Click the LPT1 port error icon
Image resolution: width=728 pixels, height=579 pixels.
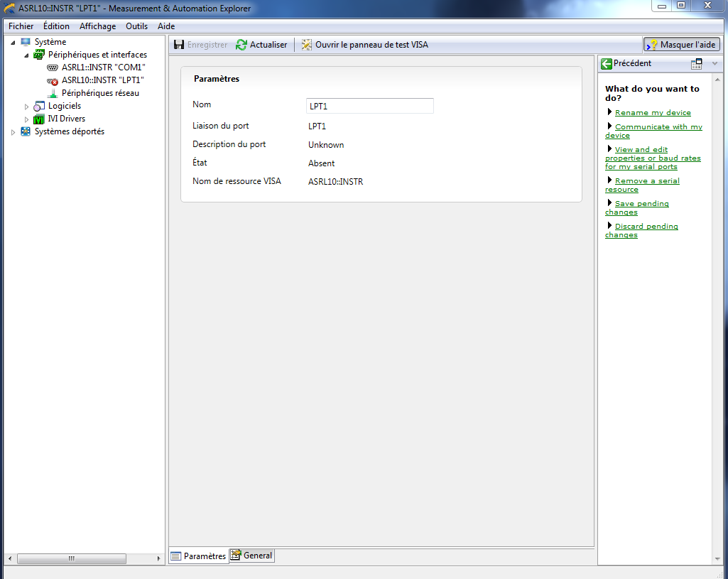pos(53,81)
